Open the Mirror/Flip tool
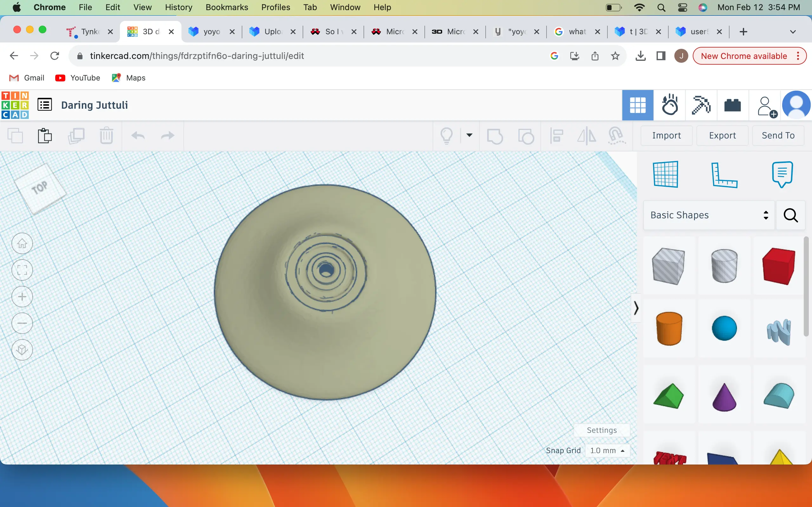 586,136
